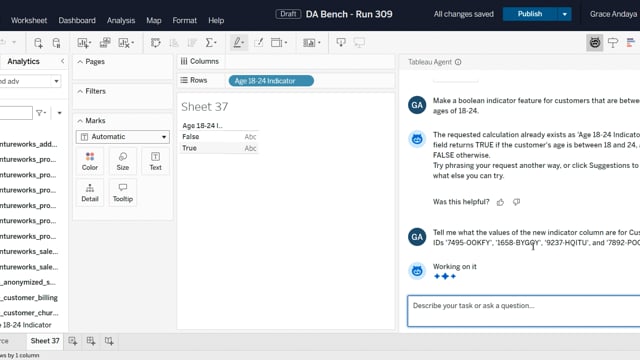Open the Automatic mark type dropdown
Viewport: 640px width, 360px height.
coord(122,137)
